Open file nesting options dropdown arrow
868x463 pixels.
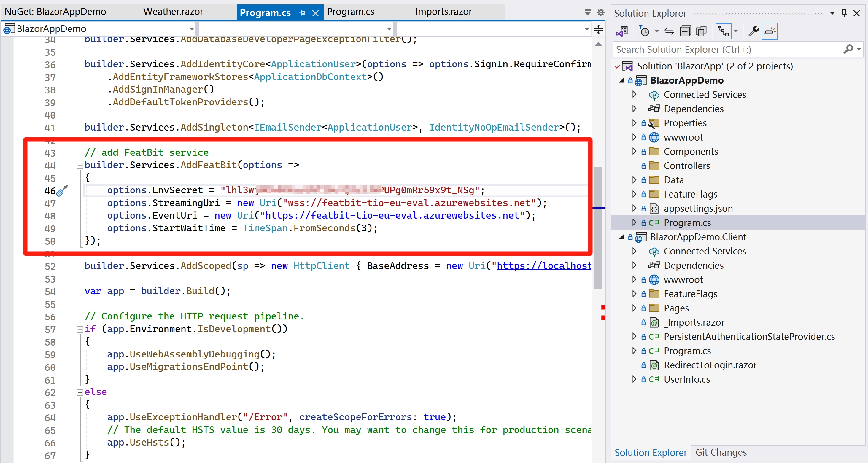pyautogui.click(x=736, y=31)
